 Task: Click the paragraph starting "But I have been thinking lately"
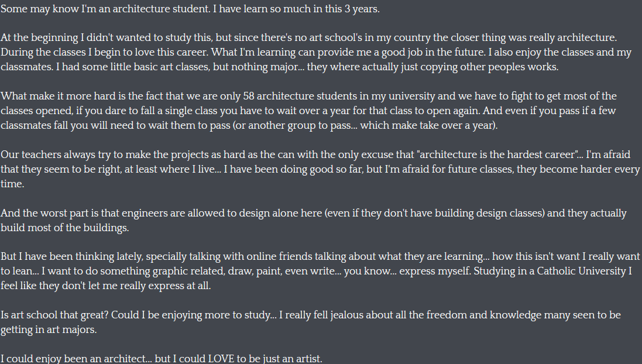point(320,257)
